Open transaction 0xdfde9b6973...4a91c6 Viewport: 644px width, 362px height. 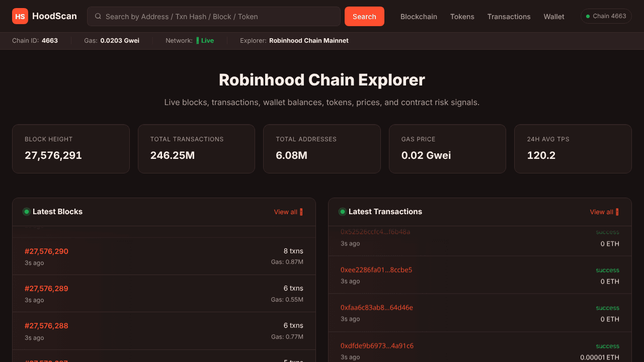[377, 346]
